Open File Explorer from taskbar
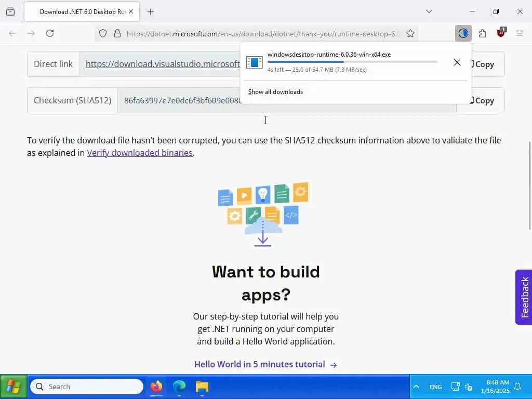Screen dimensions: 532x399 click(x=202, y=387)
